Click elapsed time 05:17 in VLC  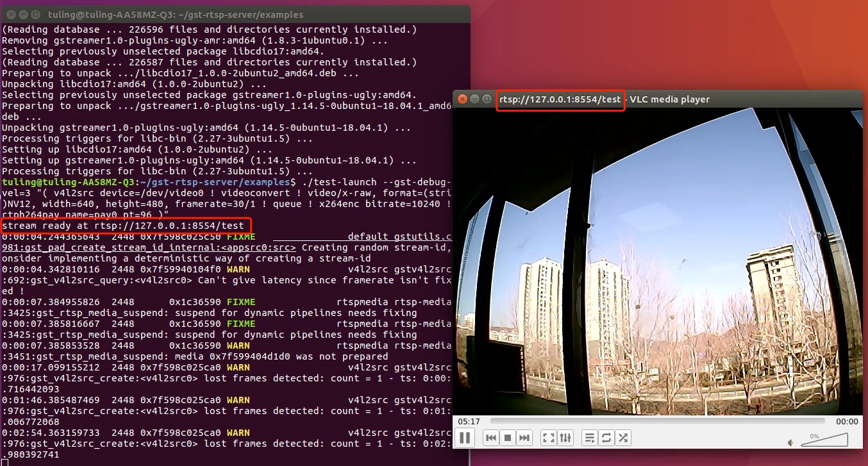469,421
